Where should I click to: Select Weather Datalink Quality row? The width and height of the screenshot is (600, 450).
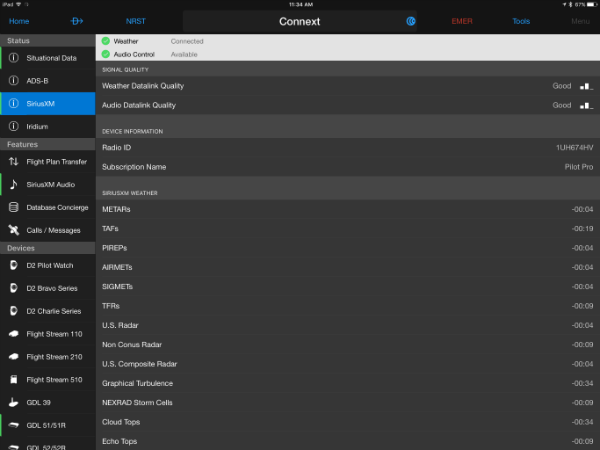tap(348, 86)
